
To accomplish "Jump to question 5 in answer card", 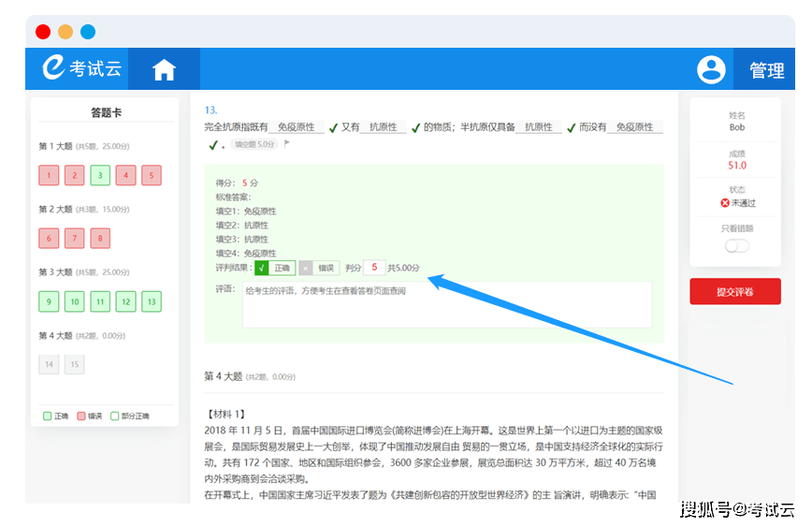I will (152, 175).
